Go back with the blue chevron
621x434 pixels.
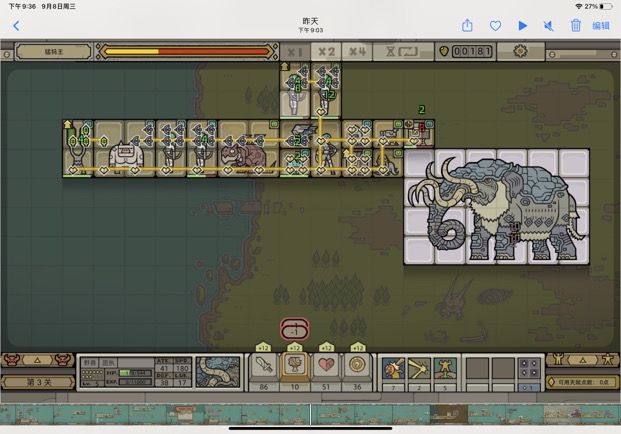16,26
